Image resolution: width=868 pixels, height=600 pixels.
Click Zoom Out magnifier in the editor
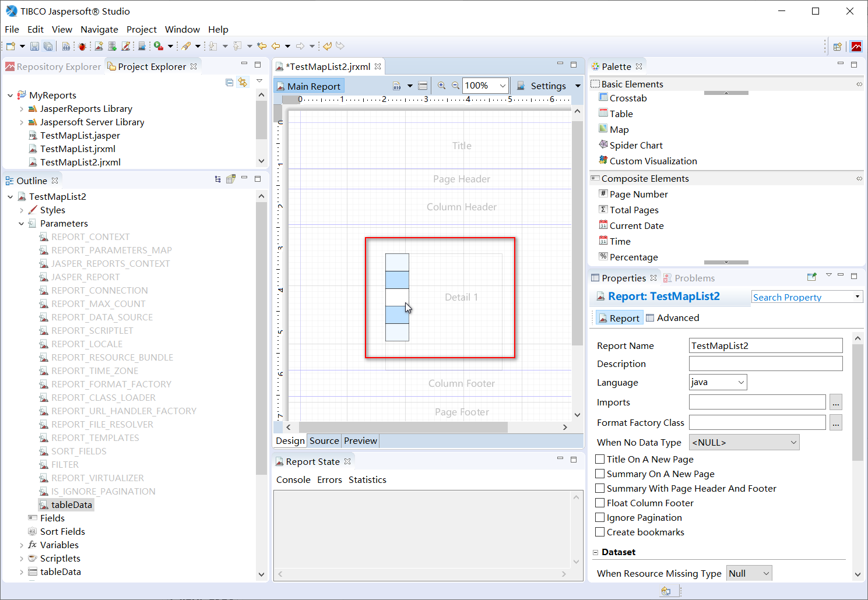coord(455,86)
